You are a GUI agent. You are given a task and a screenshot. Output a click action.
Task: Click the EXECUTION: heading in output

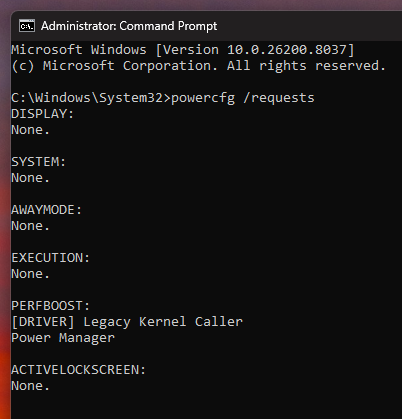[x=50, y=258]
